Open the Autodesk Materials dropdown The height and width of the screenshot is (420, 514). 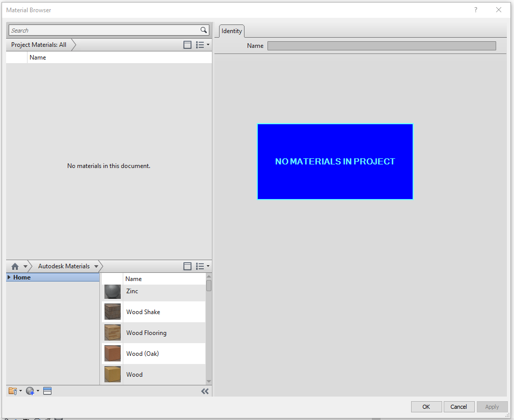pos(96,266)
